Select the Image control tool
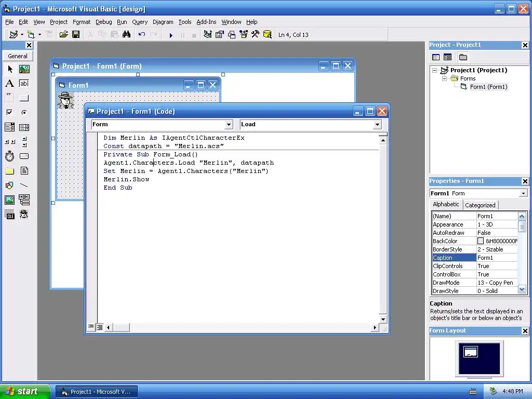This screenshot has width=532, height=399. point(10,200)
